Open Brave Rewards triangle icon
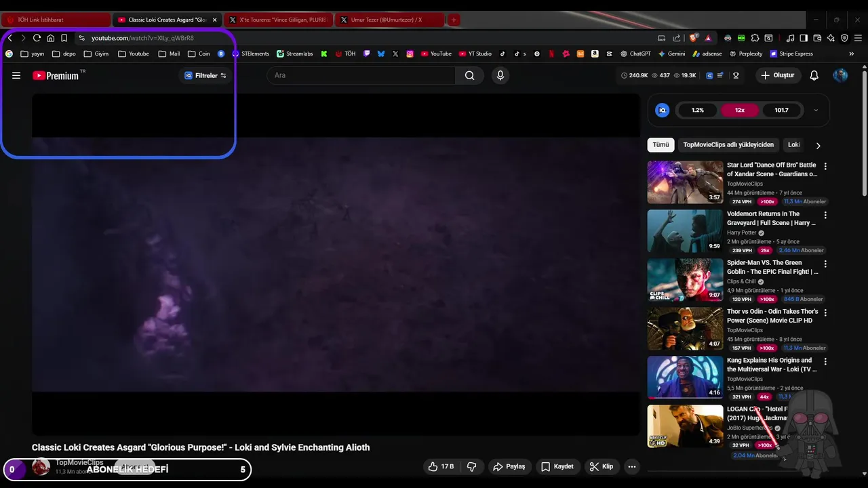Screen dimensions: 868x488 click(x=708, y=38)
